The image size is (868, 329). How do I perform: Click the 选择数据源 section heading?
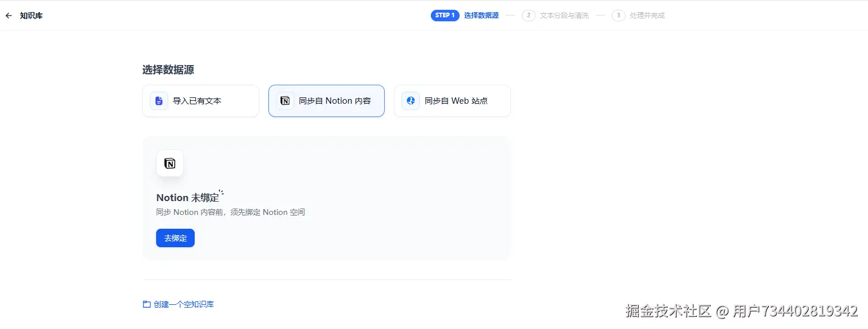[x=168, y=70]
